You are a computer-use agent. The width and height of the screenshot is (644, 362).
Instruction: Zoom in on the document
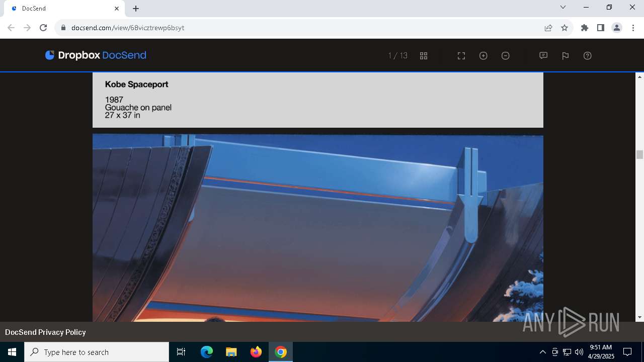(x=484, y=56)
